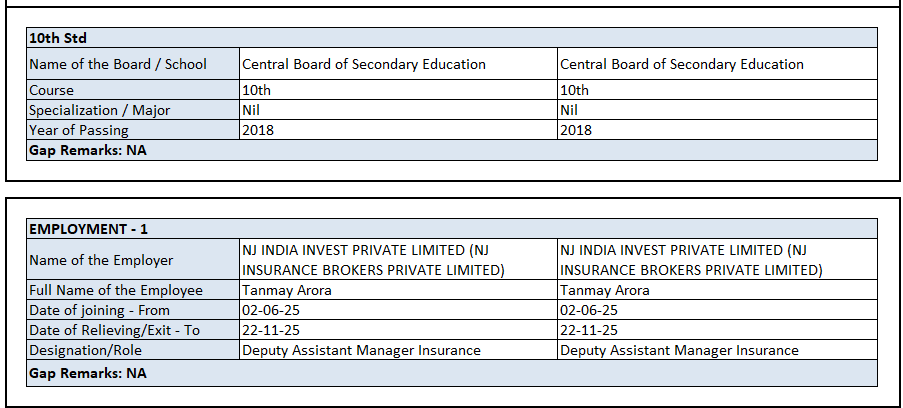Select the middle-column "22-11-25" relieving date

(x=271, y=330)
